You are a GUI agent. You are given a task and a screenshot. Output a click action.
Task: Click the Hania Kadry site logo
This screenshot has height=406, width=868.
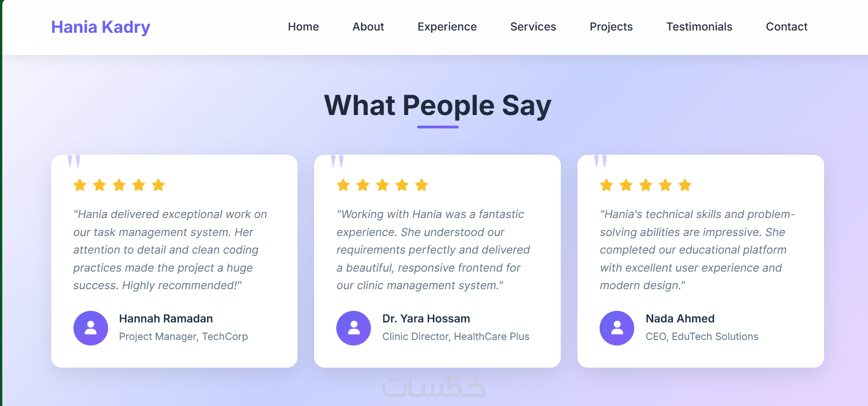pyautogui.click(x=101, y=27)
